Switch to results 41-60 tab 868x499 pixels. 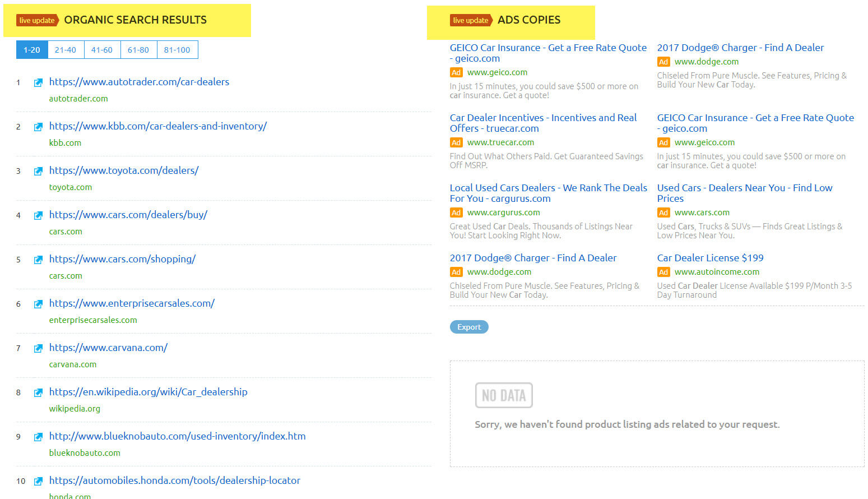click(x=102, y=49)
